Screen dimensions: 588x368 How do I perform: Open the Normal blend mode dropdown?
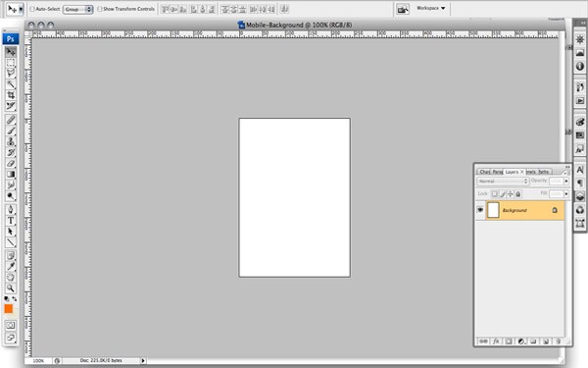[x=503, y=181]
